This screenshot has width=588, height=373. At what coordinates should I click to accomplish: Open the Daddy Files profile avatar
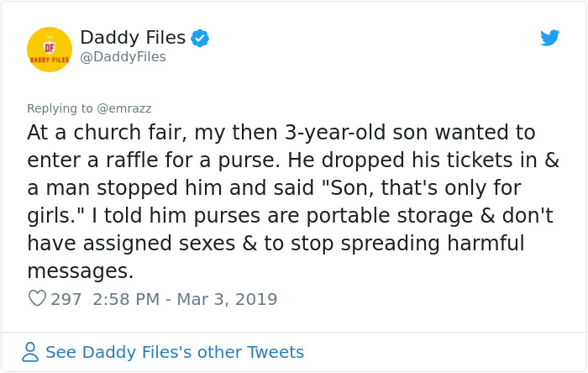50,50
